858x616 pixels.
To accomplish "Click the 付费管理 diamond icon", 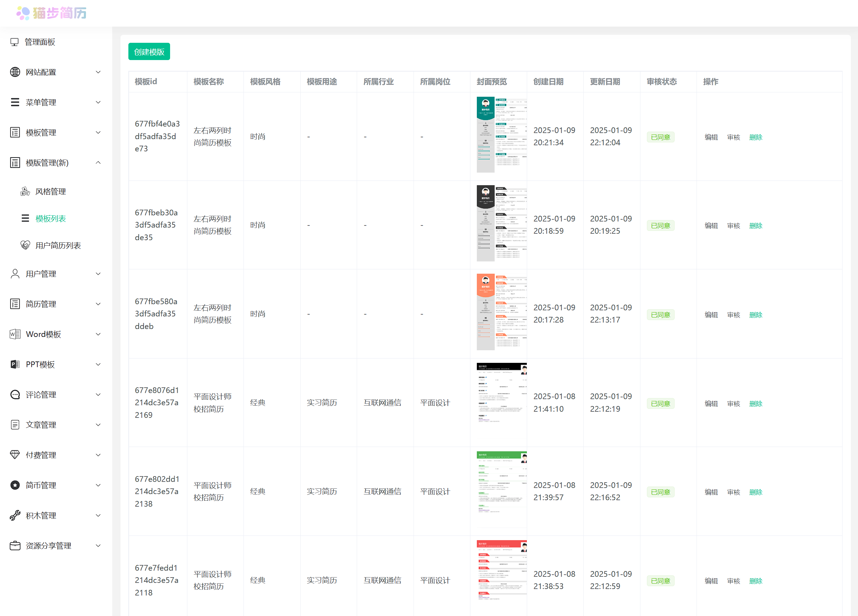I will point(15,455).
